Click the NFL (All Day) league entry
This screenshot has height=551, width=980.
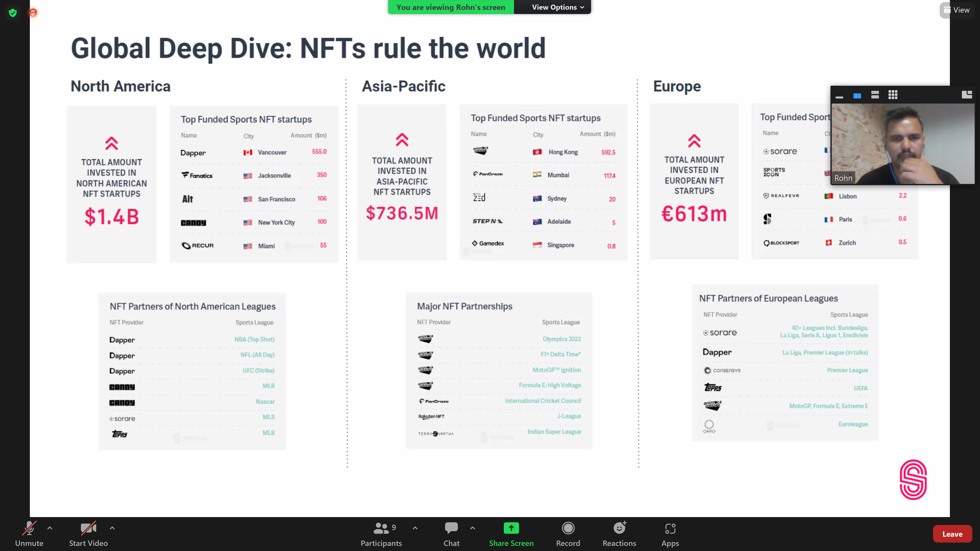[x=257, y=355]
